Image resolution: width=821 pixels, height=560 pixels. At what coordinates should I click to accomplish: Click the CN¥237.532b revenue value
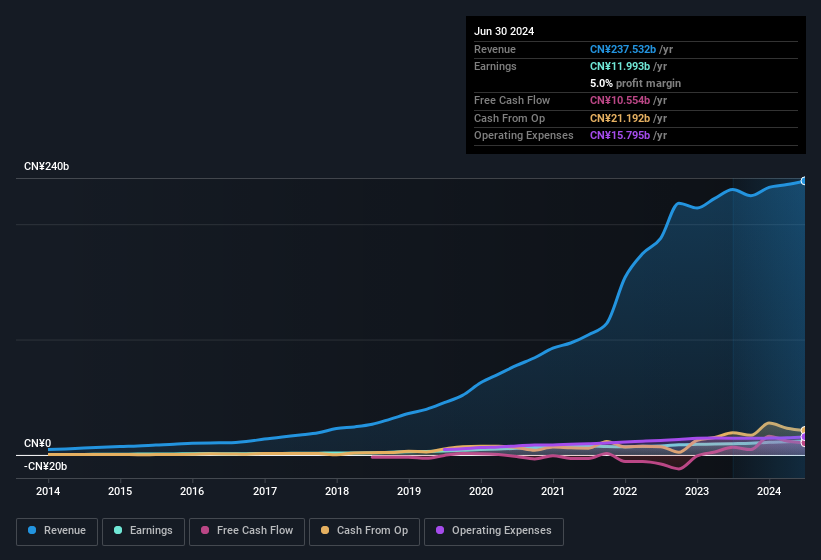coord(623,49)
